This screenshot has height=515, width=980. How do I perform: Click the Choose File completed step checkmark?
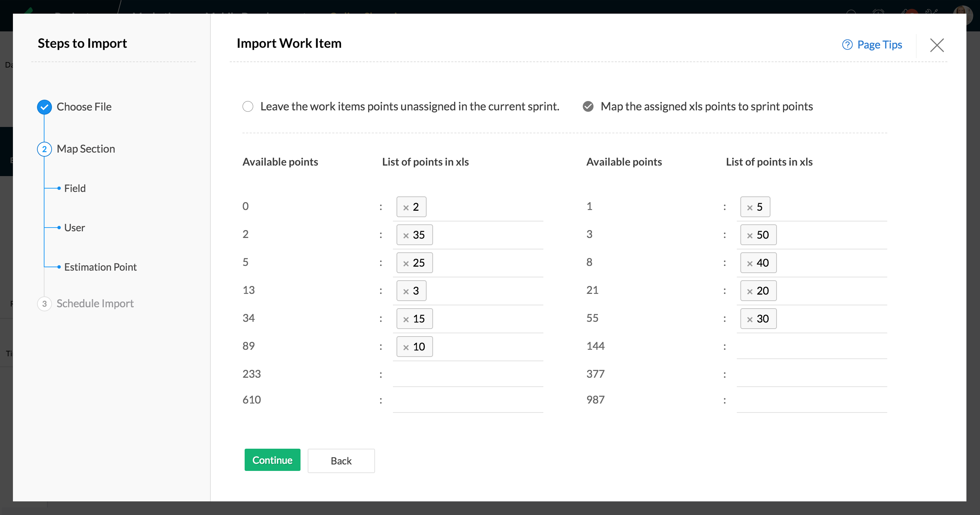point(44,107)
